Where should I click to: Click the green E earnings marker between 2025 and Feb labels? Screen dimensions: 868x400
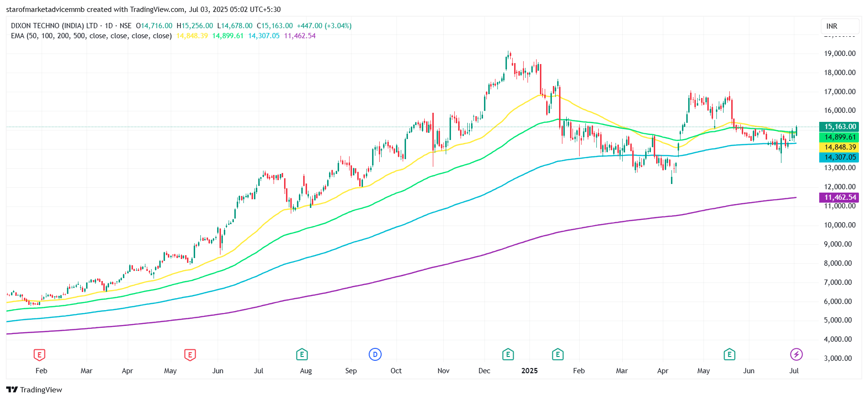[x=558, y=355]
